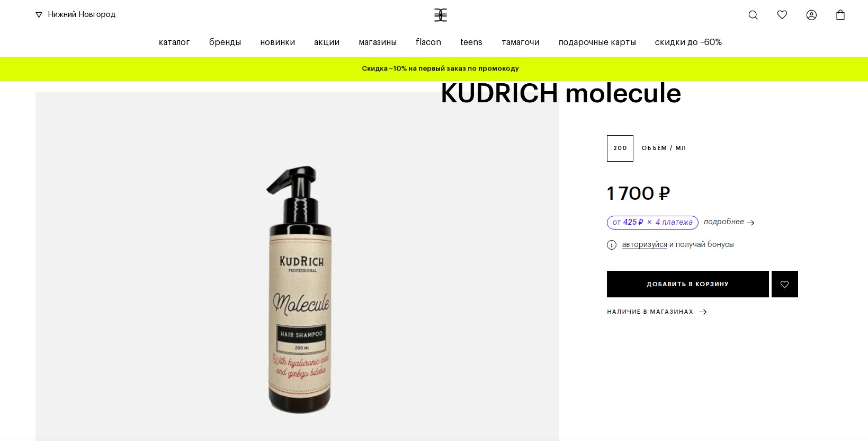Image resolution: width=868 pixels, height=441 pixels.
Task: Open favorites heart icon in header
Action: click(x=782, y=15)
